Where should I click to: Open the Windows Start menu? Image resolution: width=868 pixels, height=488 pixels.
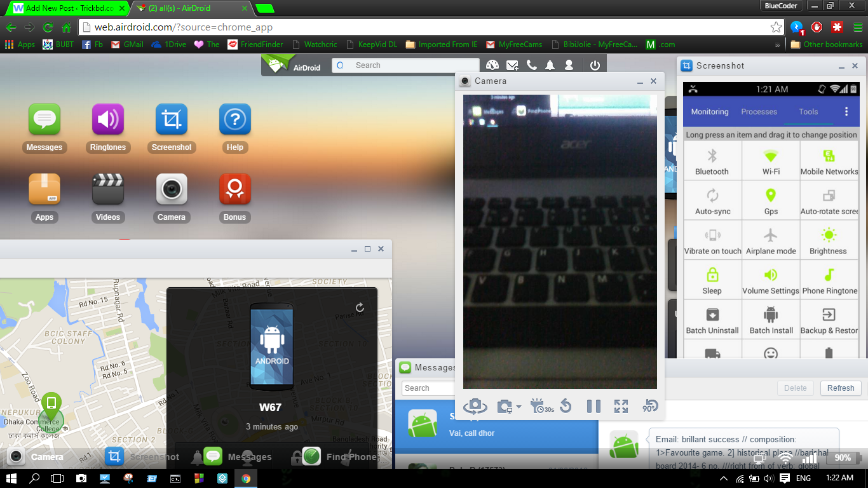click(x=11, y=478)
